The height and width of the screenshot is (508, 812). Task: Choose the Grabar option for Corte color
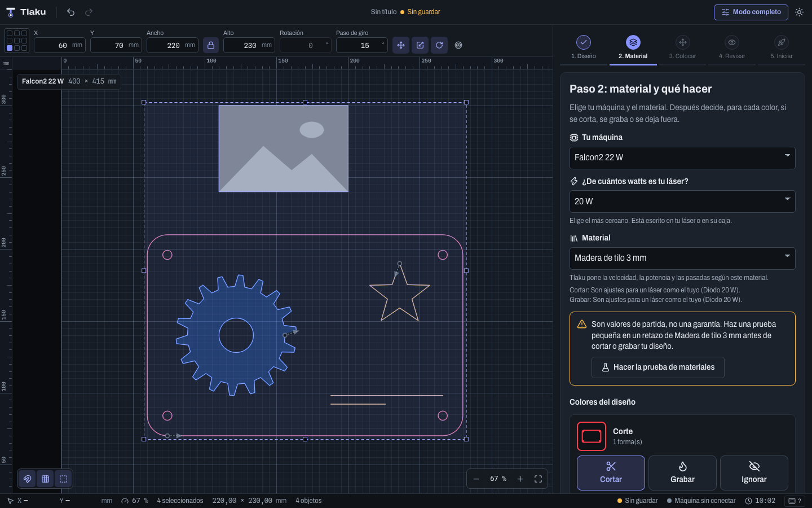(682, 473)
